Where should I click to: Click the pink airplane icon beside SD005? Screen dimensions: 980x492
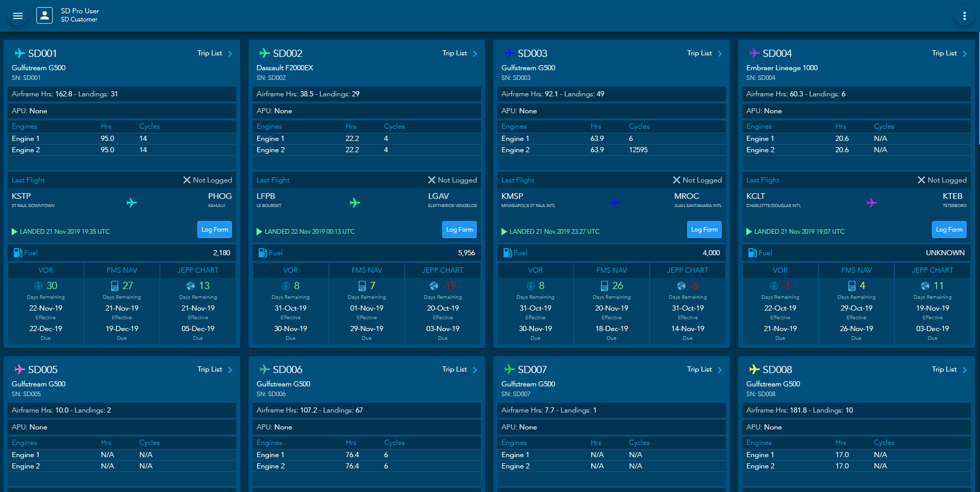pos(19,369)
